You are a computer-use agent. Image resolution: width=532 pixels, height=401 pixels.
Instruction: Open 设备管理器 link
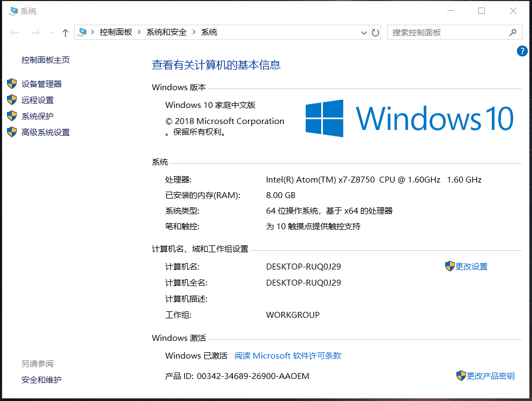point(41,84)
